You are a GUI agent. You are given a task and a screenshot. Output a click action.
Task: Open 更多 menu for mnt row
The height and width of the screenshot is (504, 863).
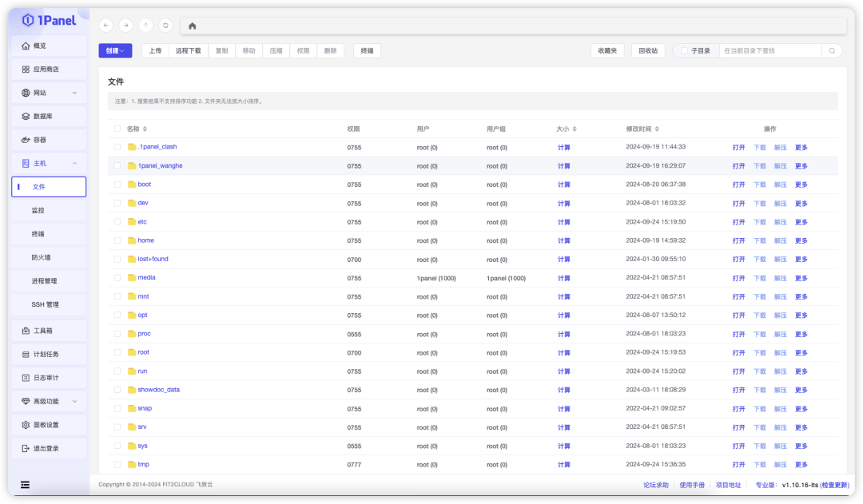coord(801,296)
